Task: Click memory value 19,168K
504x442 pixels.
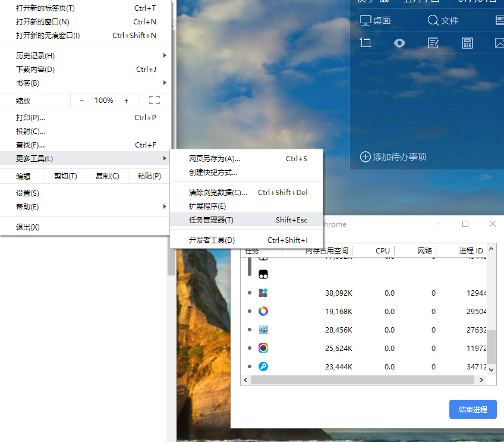Action: click(338, 311)
